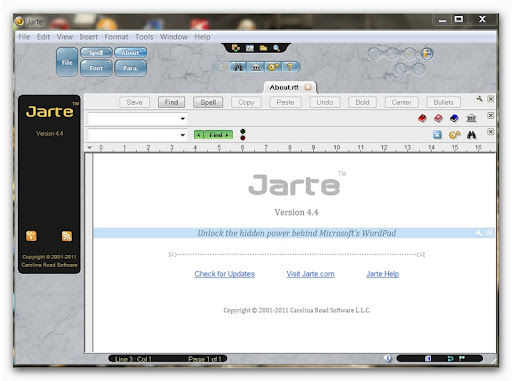
Task: Open the Visit Jarte.com link
Action: (310, 274)
